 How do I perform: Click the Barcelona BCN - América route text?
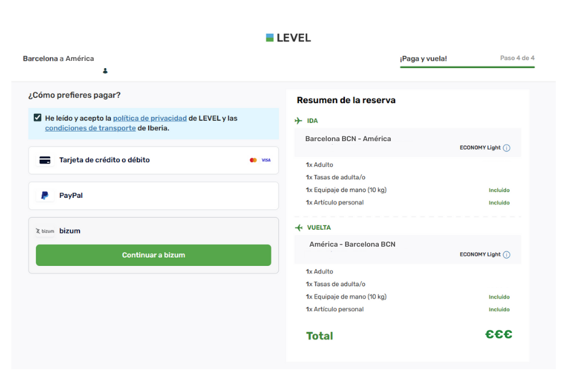(348, 139)
